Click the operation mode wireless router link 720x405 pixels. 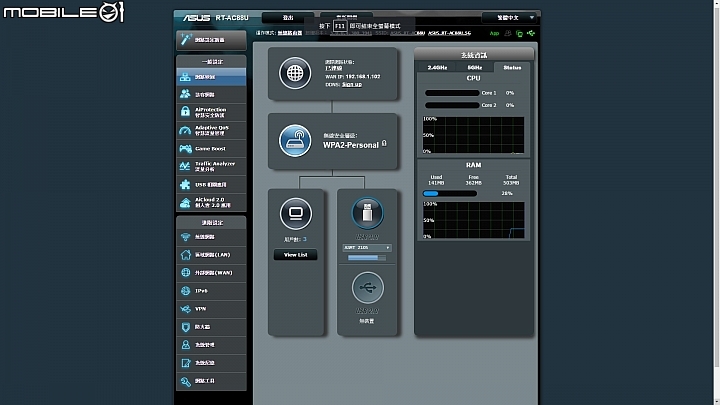point(290,33)
